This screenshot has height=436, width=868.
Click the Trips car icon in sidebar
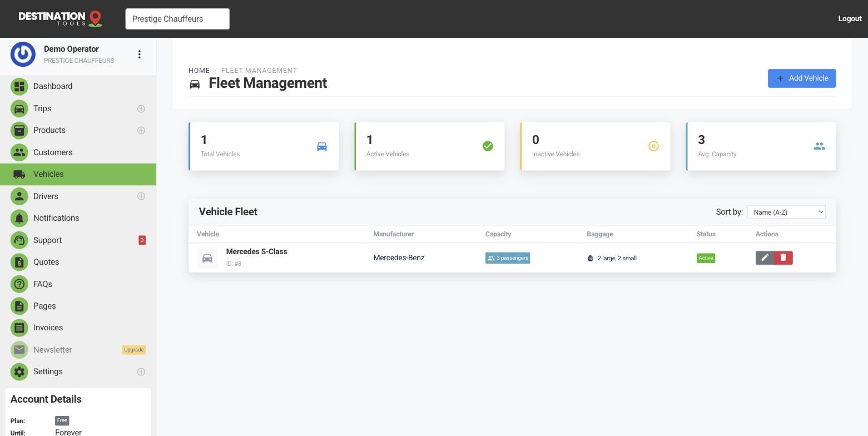pyautogui.click(x=19, y=108)
